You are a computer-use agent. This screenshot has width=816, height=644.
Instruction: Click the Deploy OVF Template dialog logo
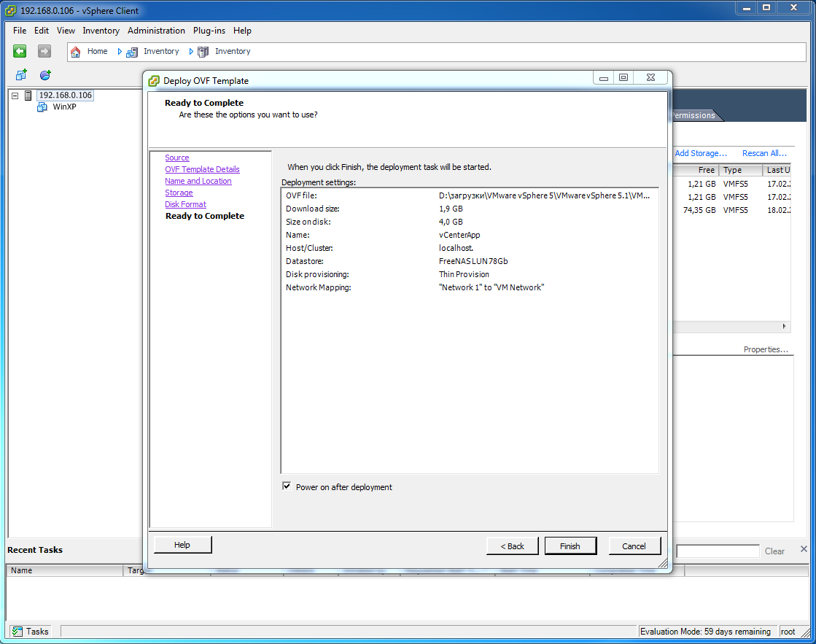pyautogui.click(x=154, y=81)
